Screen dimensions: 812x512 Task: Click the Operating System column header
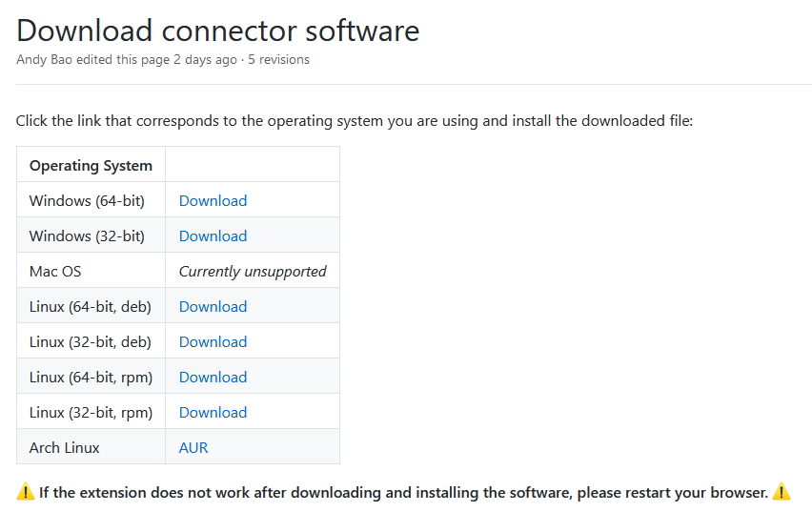point(91,165)
